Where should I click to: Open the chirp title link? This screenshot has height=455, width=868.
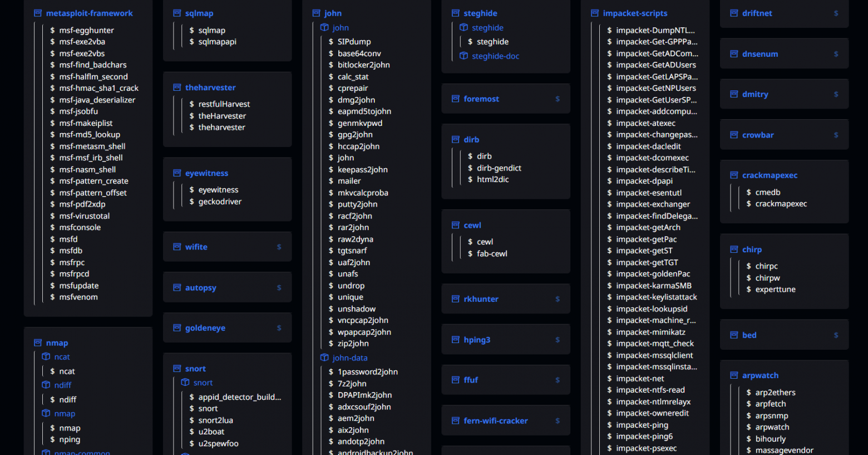[x=752, y=249]
